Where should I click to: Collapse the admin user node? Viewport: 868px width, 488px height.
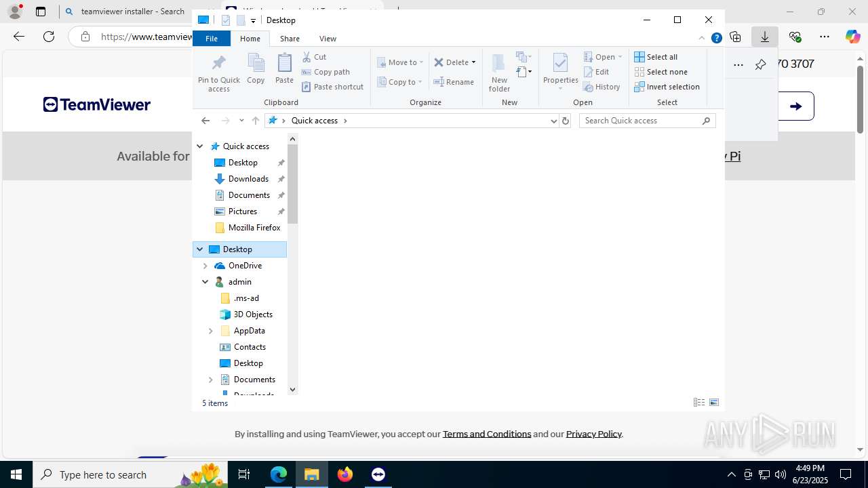205,282
